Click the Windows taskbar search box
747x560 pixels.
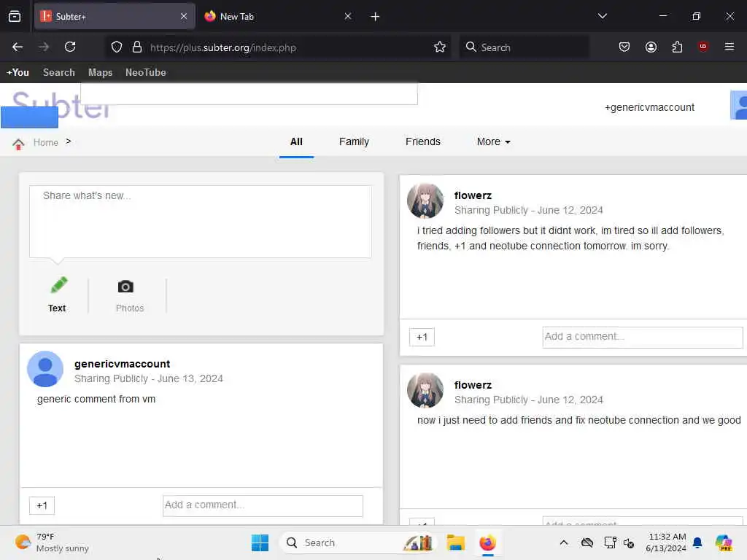[x=357, y=542]
